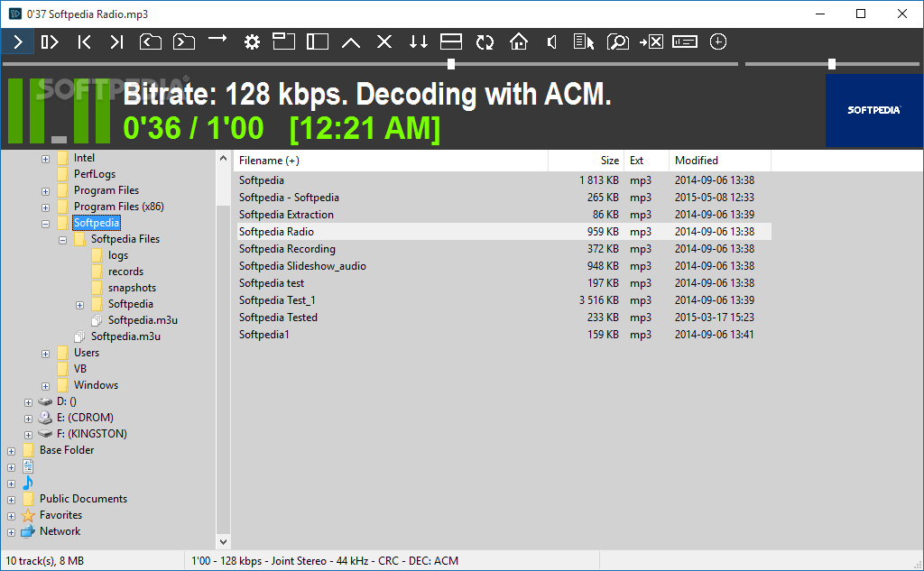924x571 pixels.
Task: Expand the Windows folder
Action: (45, 386)
